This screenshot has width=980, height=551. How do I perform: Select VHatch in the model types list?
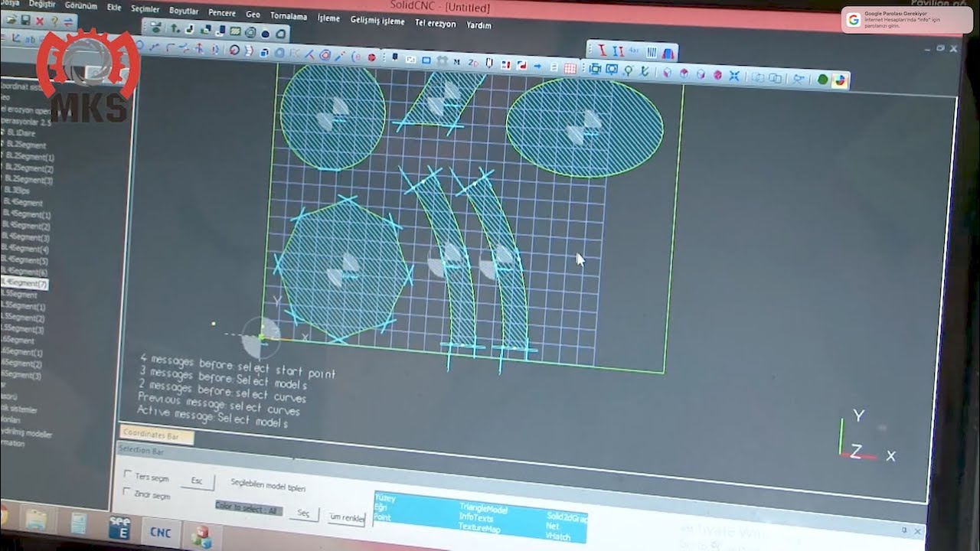pyautogui.click(x=558, y=536)
